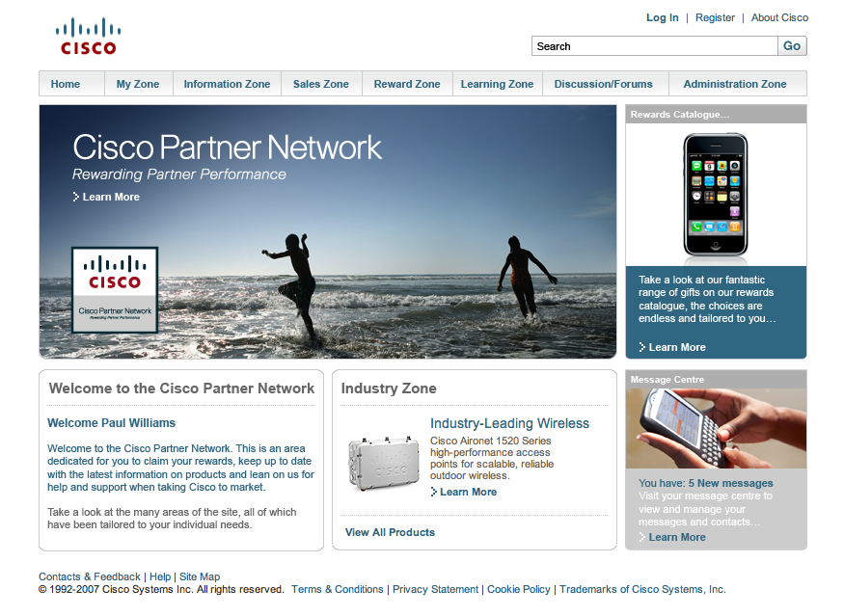
Task: Click the iPhone image in Rewards Catalogue
Action: (x=716, y=195)
